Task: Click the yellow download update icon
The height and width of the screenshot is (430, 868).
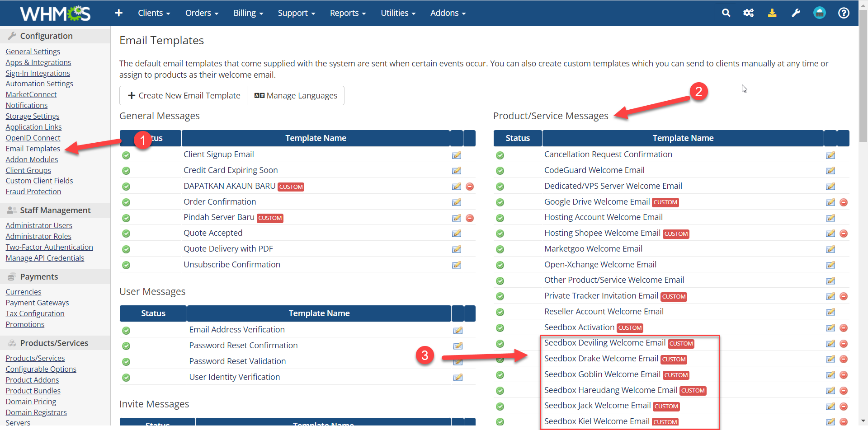Action: [772, 13]
